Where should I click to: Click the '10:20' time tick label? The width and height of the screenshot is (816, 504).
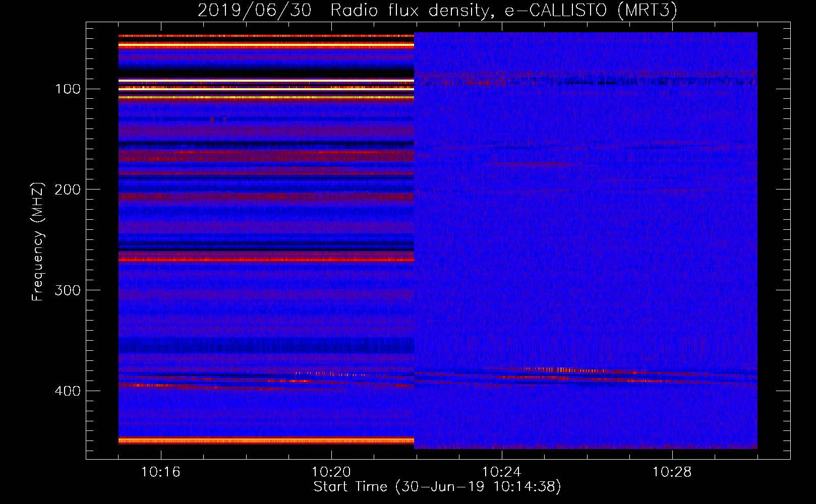tap(331, 472)
